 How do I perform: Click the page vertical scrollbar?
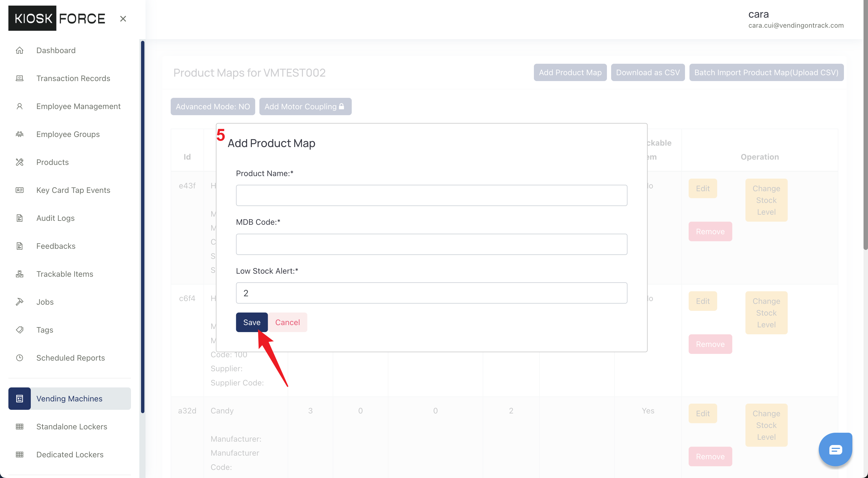click(x=865, y=125)
